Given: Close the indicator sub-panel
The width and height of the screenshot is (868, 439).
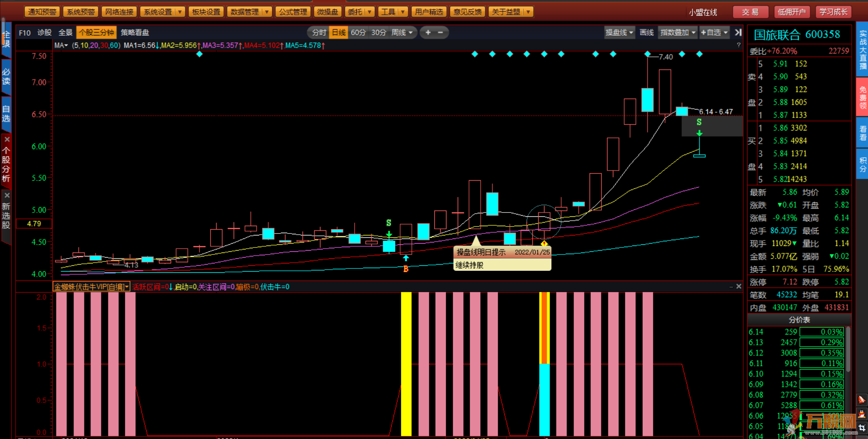Looking at the screenshot, I should pyautogui.click(x=738, y=286).
